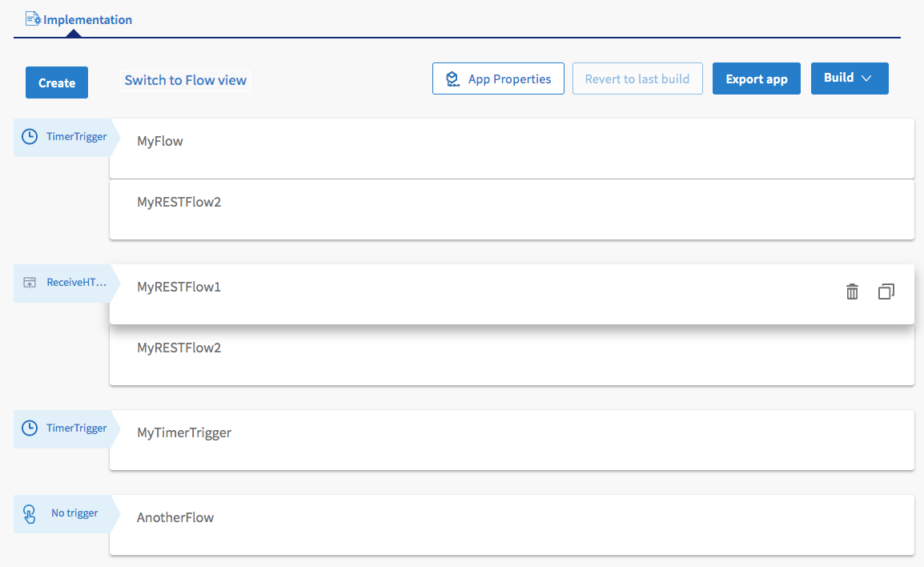Click the ReceiveHTTP trigger icon
Screen dimensions: 924x567
tap(30, 283)
